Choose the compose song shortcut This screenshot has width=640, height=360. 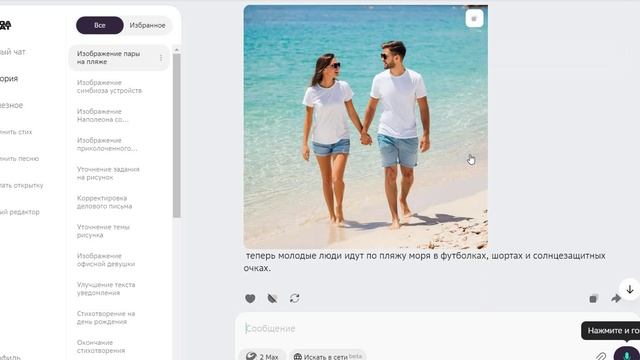(20, 159)
